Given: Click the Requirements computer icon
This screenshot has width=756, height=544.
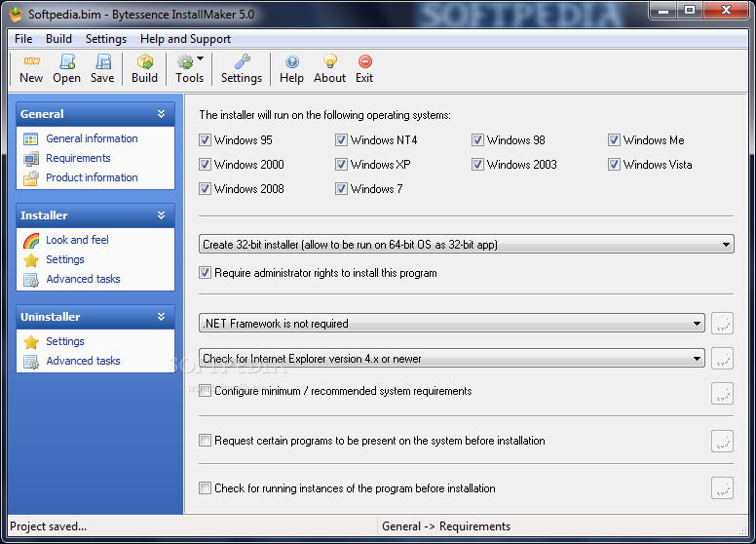Looking at the screenshot, I should click(x=31, y=158).
